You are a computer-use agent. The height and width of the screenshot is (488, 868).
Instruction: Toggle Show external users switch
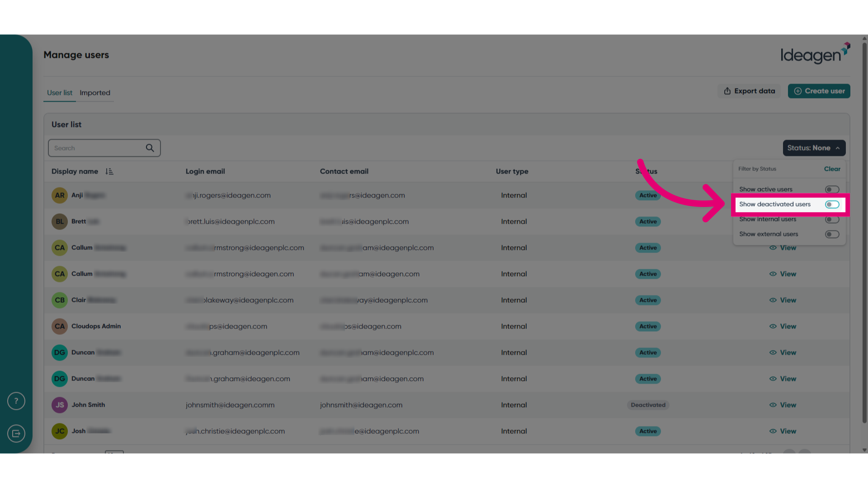pos(832,234)
